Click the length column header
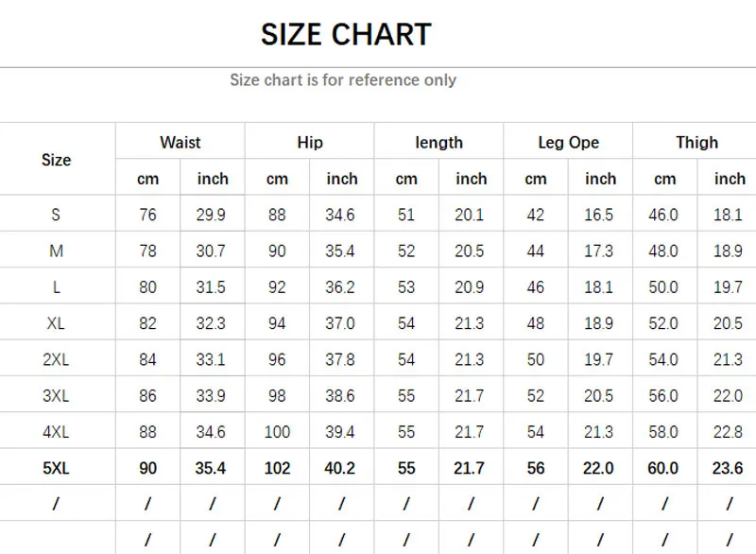Viewport: 756px width, 554px height. click(438, 143)
